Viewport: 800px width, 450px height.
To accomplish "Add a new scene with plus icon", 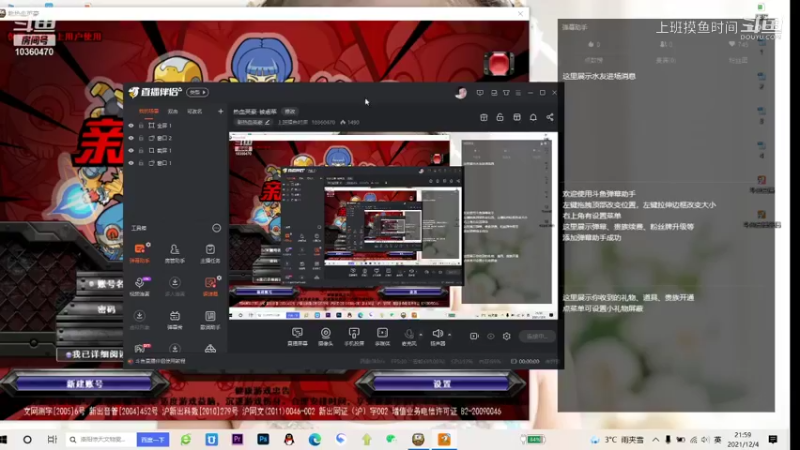I will click(220, 111).
